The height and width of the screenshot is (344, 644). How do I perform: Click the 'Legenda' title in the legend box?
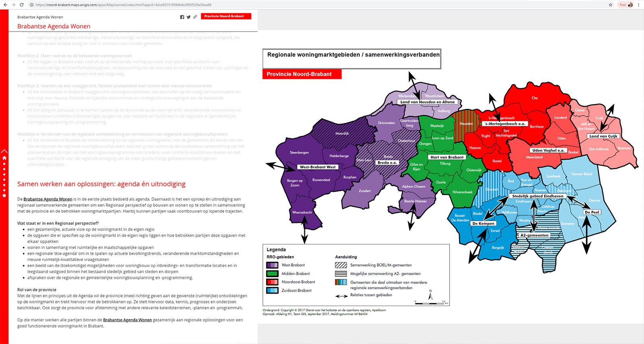(x=276, y=250)
